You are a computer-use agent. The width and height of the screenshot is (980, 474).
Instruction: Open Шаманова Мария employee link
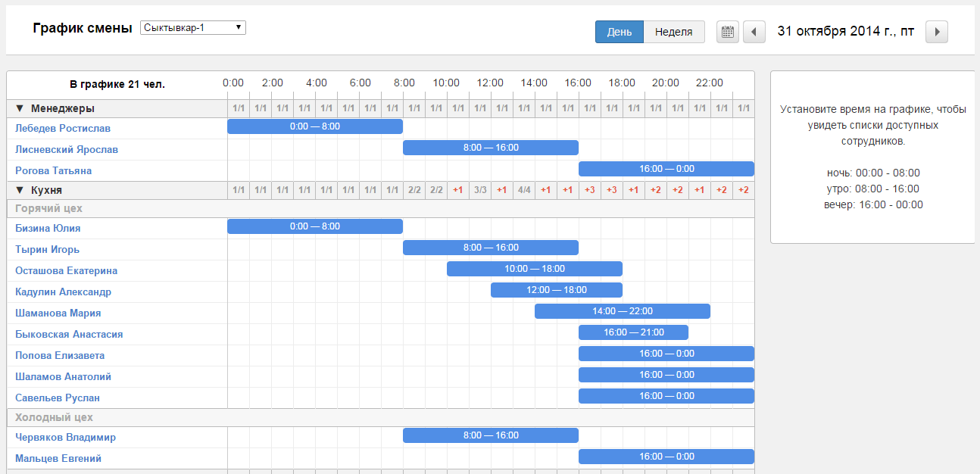pos(58,313)
